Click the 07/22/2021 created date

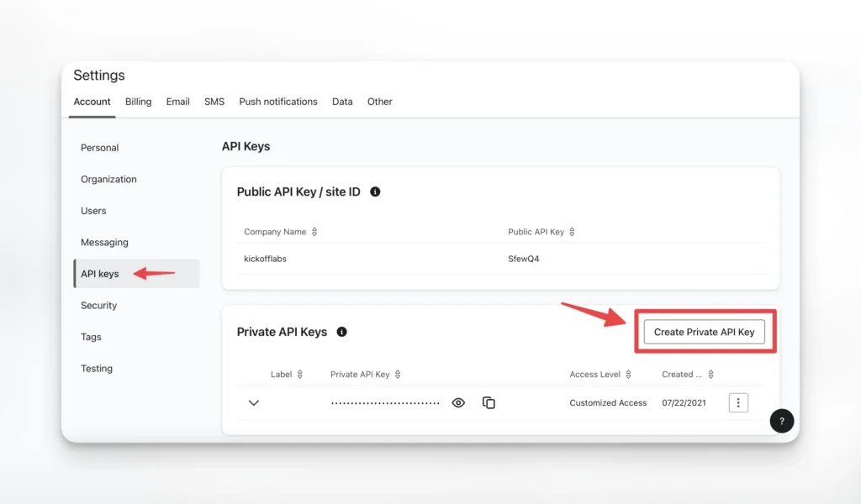684,402
